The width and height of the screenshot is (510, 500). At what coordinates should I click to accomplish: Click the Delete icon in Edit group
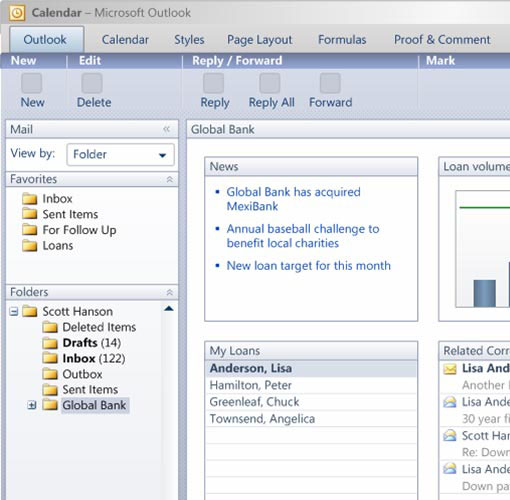92,83
